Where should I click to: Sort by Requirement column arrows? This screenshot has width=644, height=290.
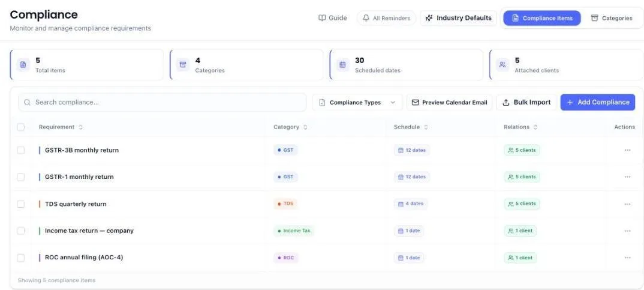[80, 127]
